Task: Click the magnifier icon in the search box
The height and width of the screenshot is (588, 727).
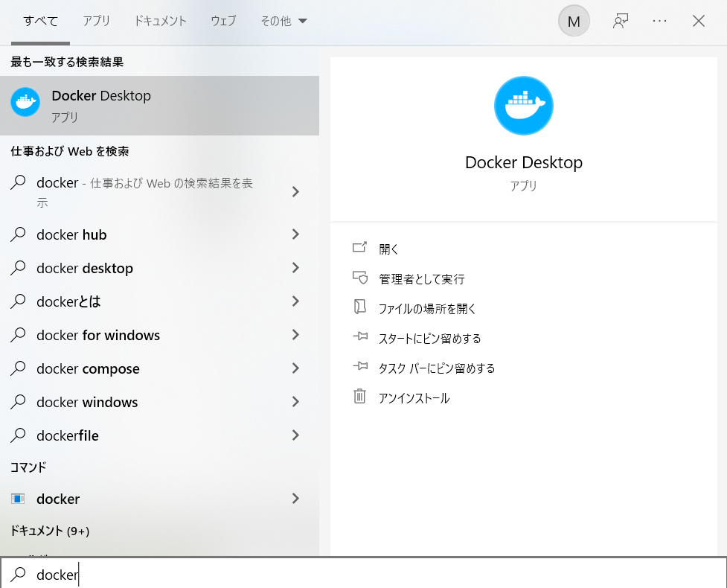Action: pyautogui.click(x=18, y=574)
